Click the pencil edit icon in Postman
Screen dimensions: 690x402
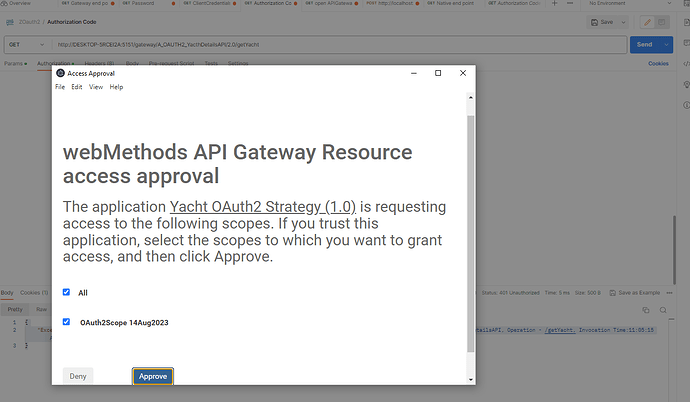[x=647, y=22]
